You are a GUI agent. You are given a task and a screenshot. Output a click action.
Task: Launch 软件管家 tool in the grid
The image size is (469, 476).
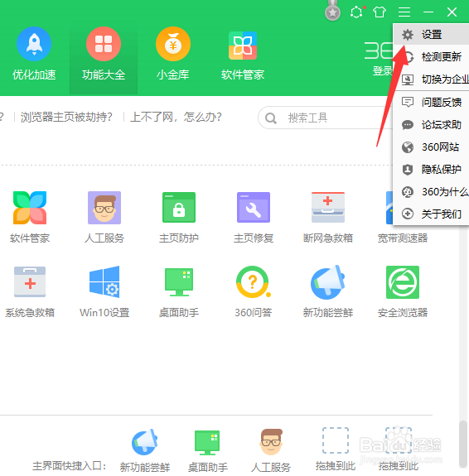[30, 217]
